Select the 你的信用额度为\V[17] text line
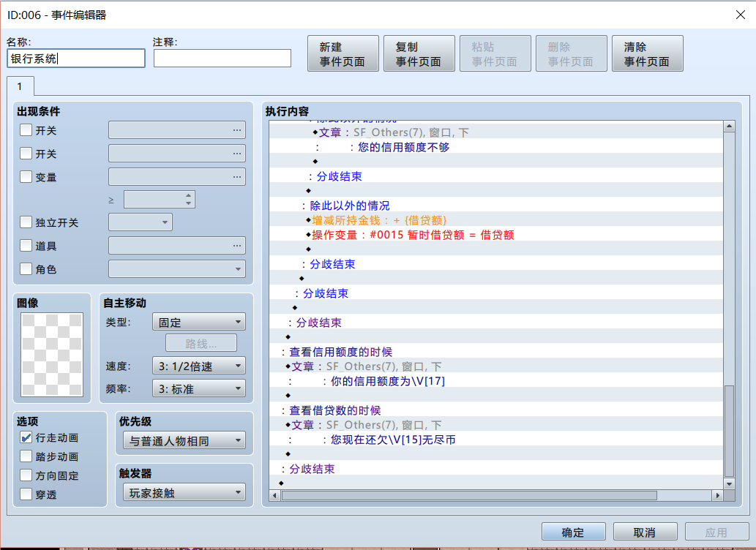The width and height of the screenshot is (756, 550). pos(496,381)
